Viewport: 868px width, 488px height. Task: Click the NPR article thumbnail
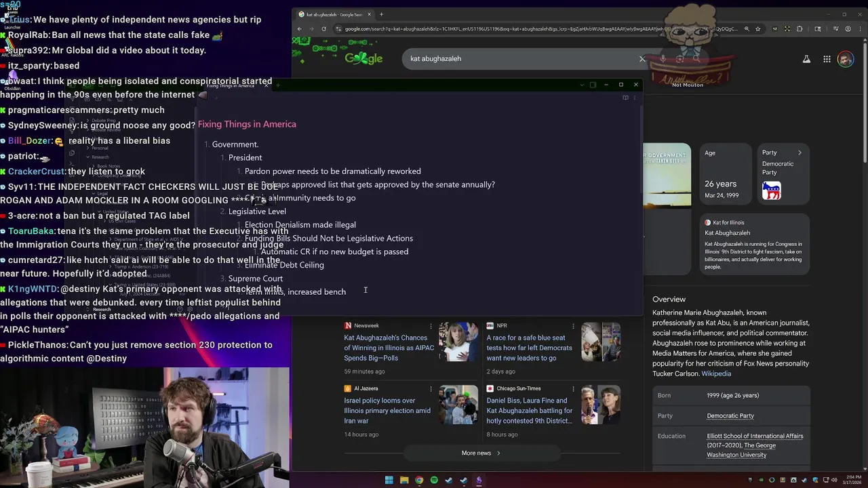point(601,342)
